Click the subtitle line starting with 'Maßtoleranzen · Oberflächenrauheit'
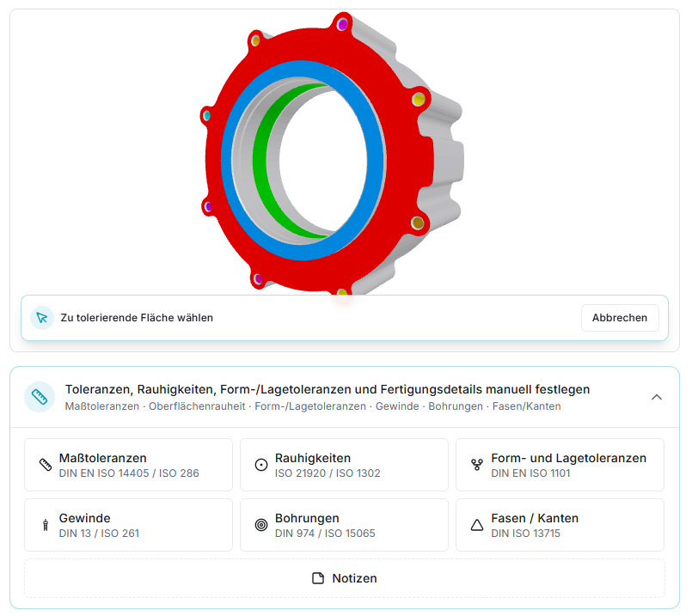 point(313,406)
